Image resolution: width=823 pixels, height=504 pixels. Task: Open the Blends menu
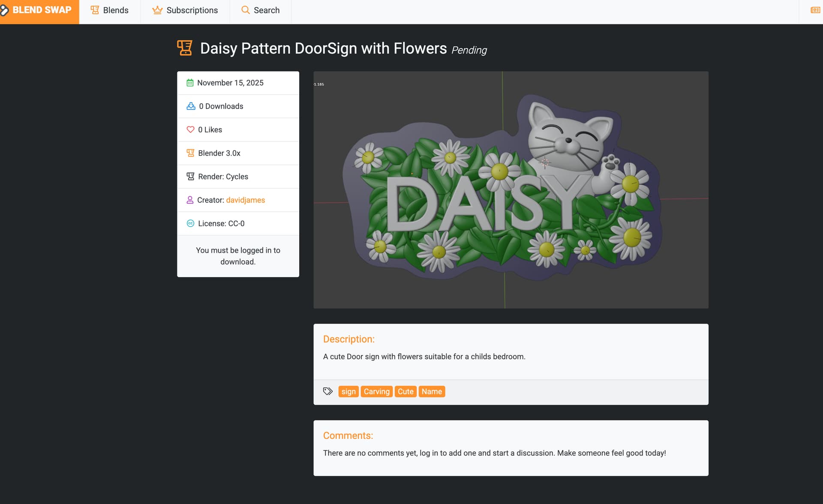(110, 10)
